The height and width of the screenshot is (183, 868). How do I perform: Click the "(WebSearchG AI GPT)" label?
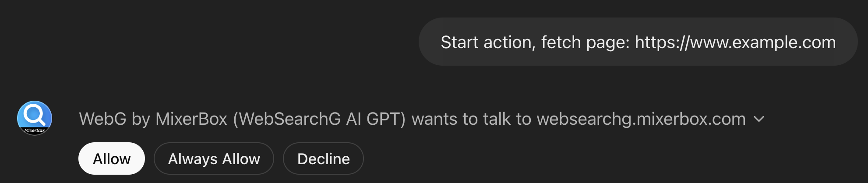319,119
